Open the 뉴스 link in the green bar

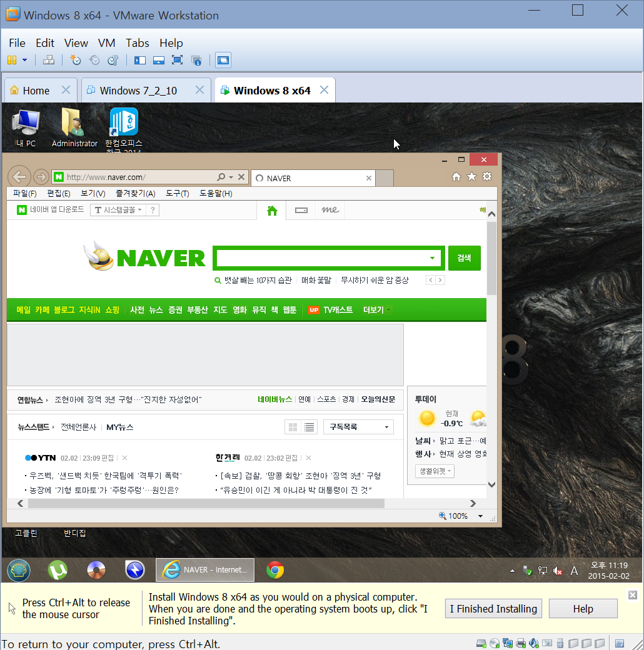coord(156,310)
